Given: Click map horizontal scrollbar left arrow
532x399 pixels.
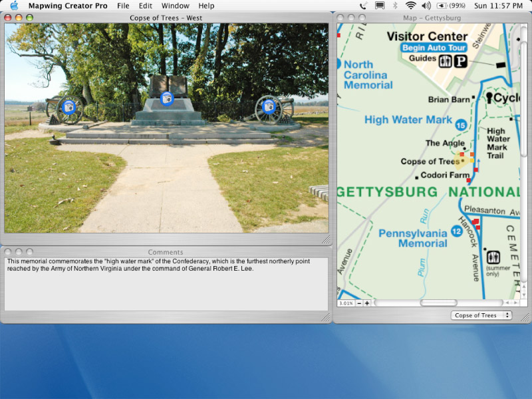Looking at the screenshot, I should 507,303.
